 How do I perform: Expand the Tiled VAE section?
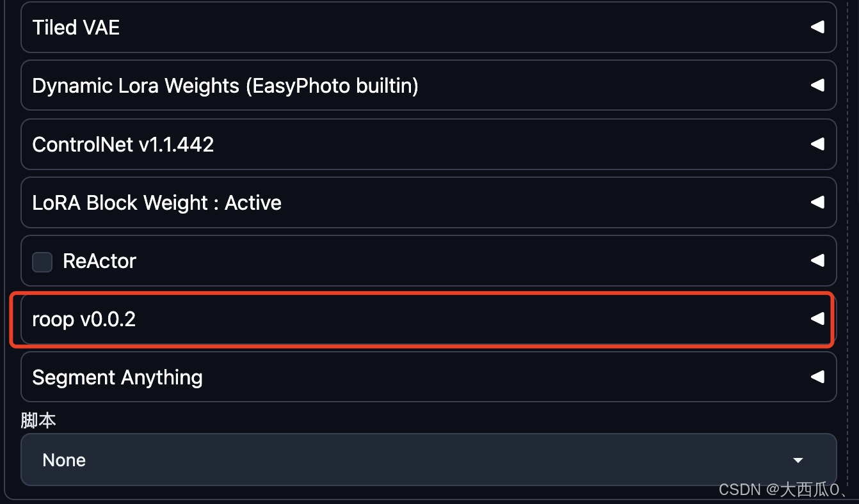(x=76, y=28)
